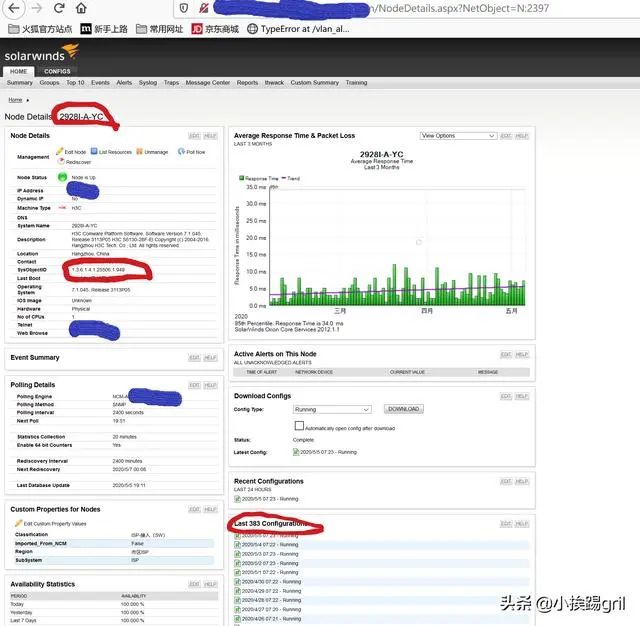Click the browser Back arrow
Screen dimensions: 640x626
(x=14, y=8)
